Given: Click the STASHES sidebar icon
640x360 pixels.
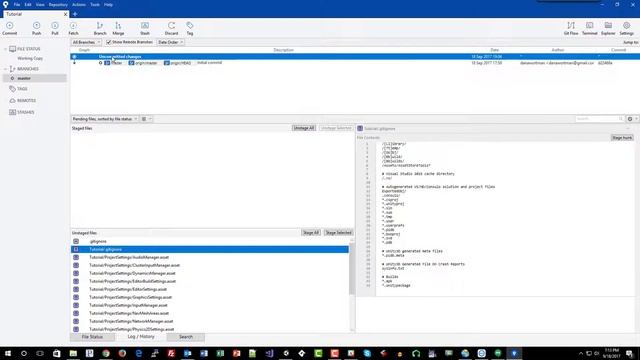Looking at the screenshot, I should point(12,112).
